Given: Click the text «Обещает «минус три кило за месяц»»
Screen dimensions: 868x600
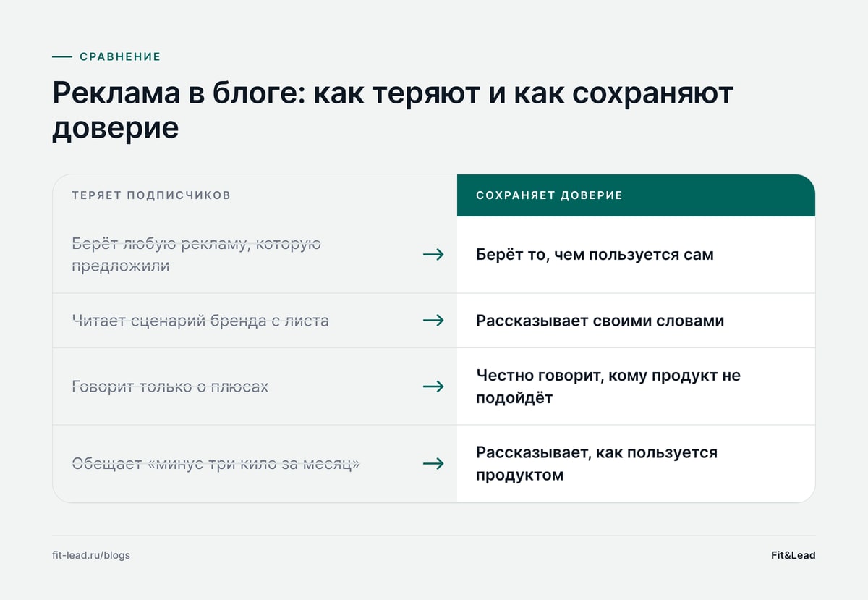Looking at the screenshot, I should click(216, 464).
